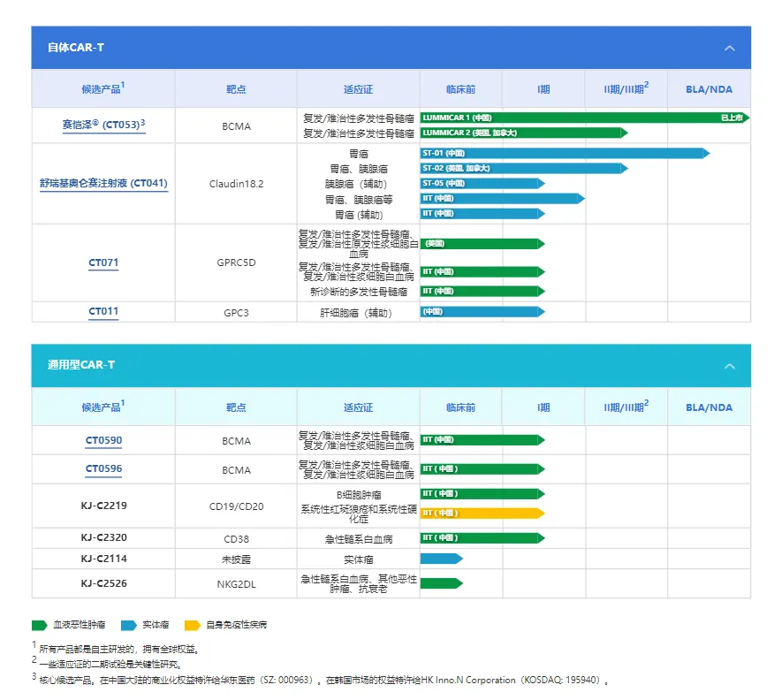Click the CT071 product link
782x700 pixels.
[103, 262]
